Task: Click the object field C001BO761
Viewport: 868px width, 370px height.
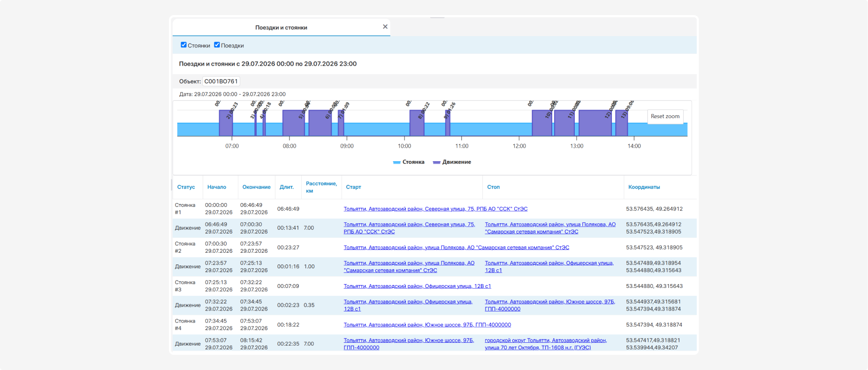Action: click(221, 81)
